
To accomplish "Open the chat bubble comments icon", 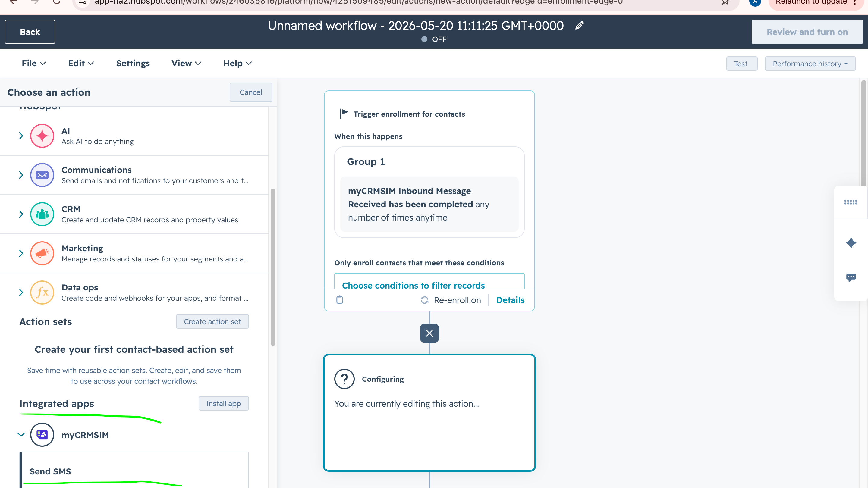I will pyautogui.click(x=851, y=277).
